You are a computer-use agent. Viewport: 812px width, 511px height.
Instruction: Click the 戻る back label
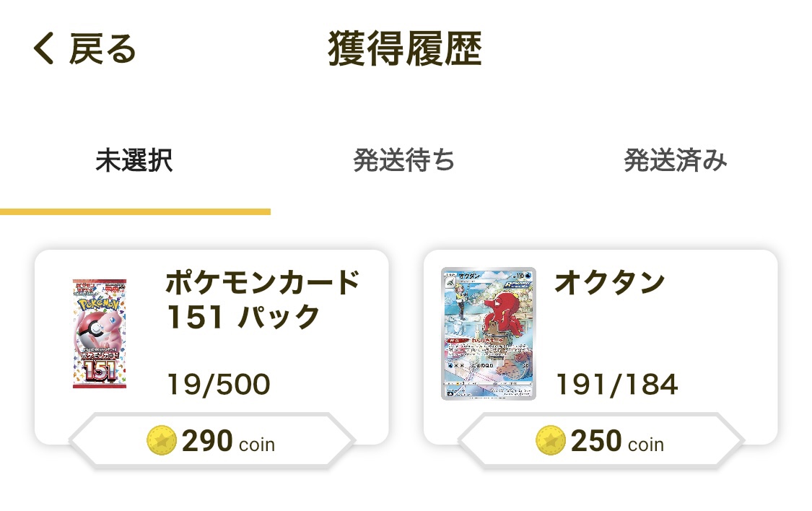[x=102, y=48]
